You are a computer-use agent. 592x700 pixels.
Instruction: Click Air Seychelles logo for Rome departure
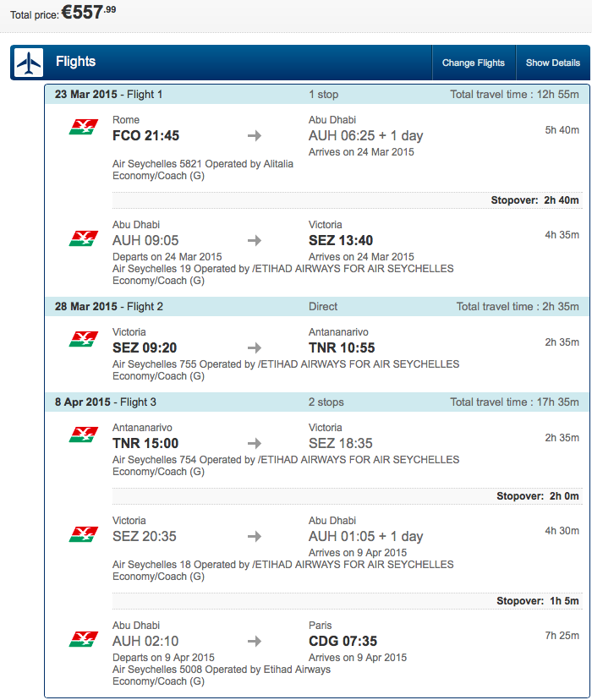click(x=84, y=127)
